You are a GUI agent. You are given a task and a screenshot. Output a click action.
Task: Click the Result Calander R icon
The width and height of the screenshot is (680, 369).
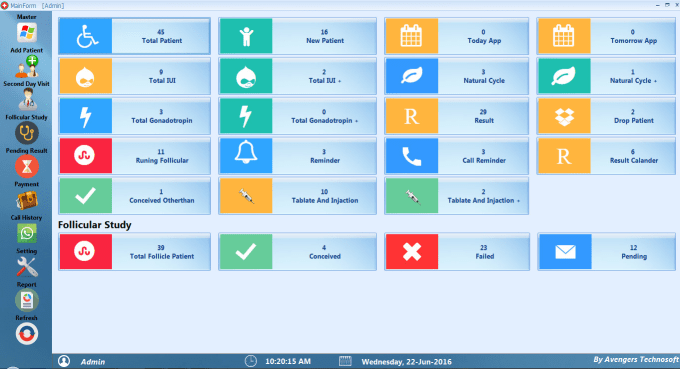[564, 156]
